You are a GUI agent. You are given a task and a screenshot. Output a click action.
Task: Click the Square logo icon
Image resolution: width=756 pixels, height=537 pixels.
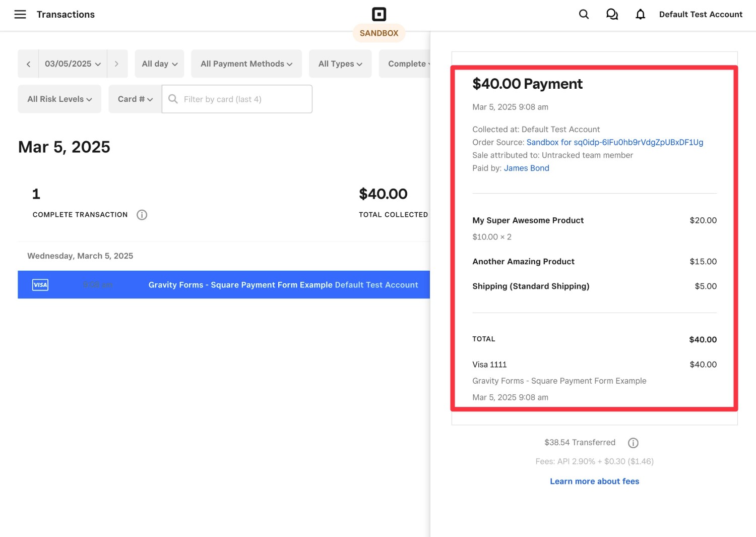pos(379,14)
